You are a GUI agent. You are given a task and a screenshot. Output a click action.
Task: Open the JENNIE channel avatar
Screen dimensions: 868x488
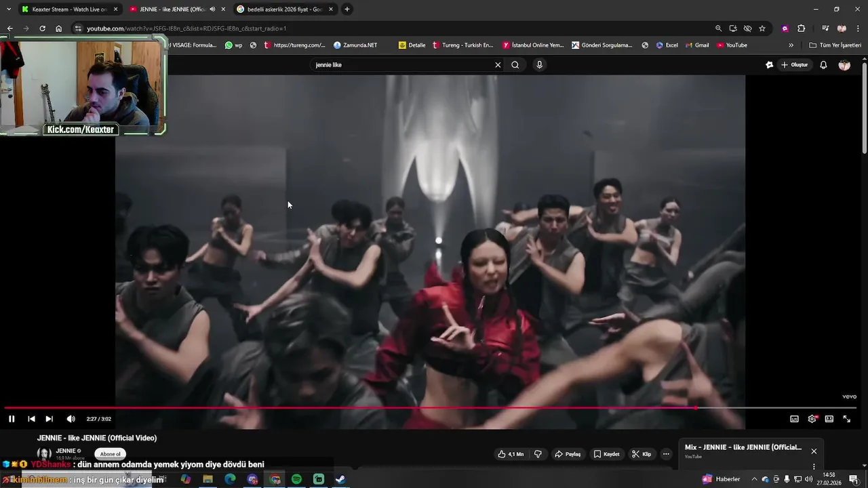44,453
